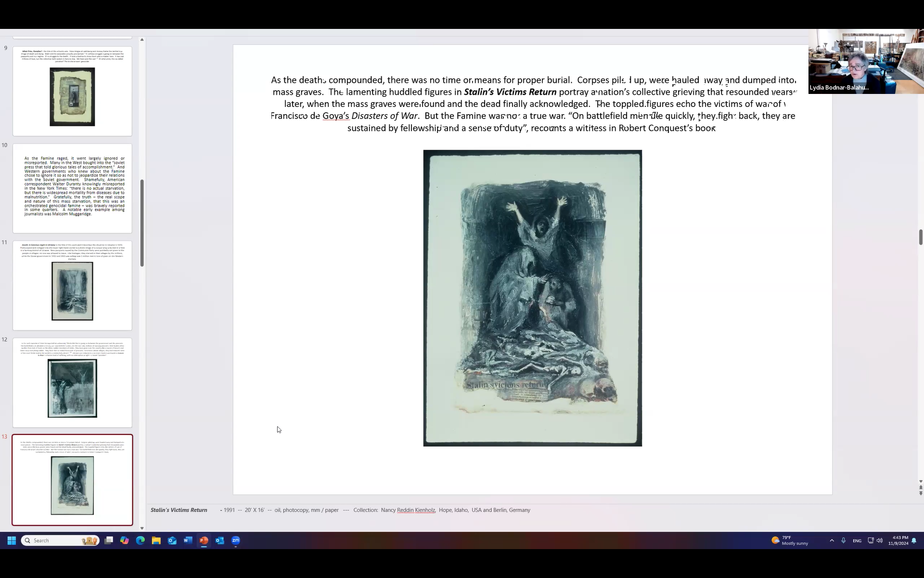Open the notifications bell
924x578 pixels.
(914, 540)
